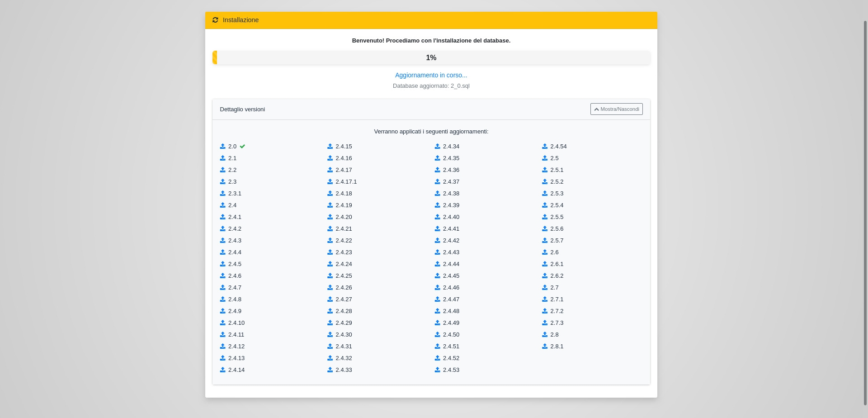868x418 pixels.
Task: Collapse panel via the Dettaglio versioni header
Action: click(242, 109)
